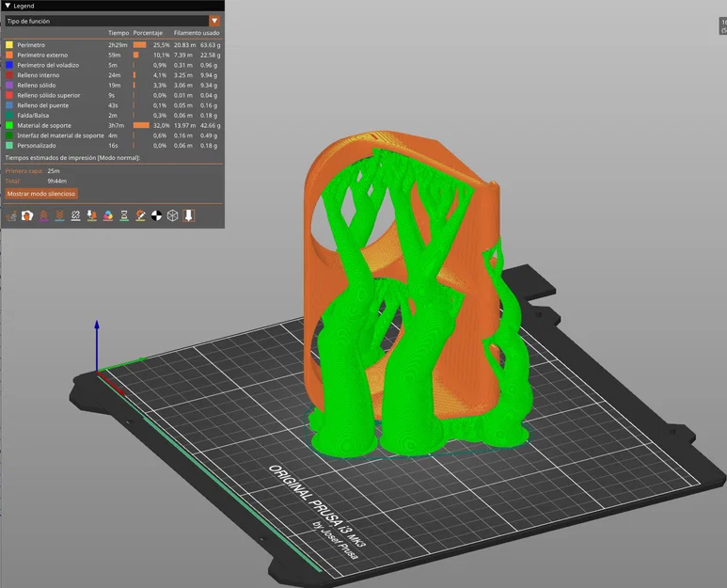
Task: Toggle Falda/Balsa visibility
Action: (113, 116)
